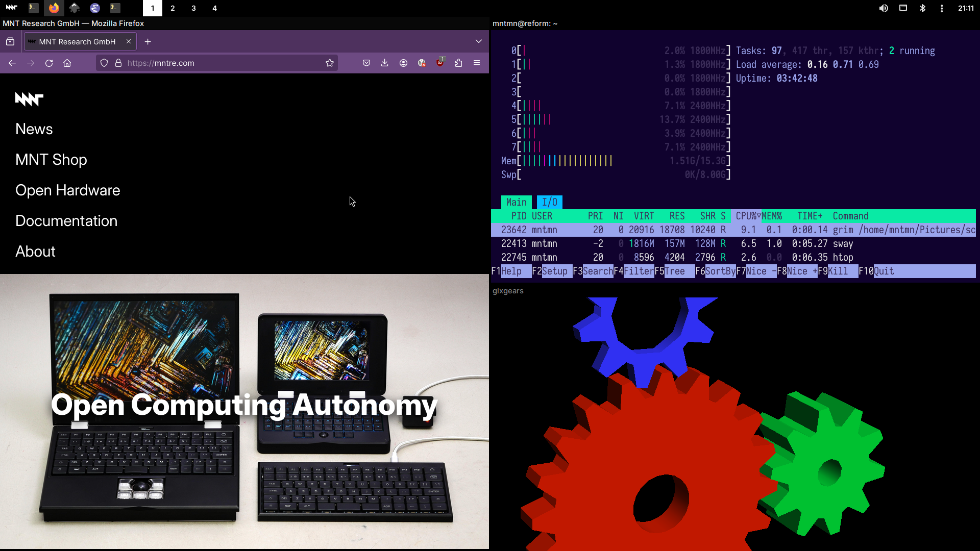980x551 pixels.
Task: Click the download arrow icon in toolbar
Action: click(384, 63)
